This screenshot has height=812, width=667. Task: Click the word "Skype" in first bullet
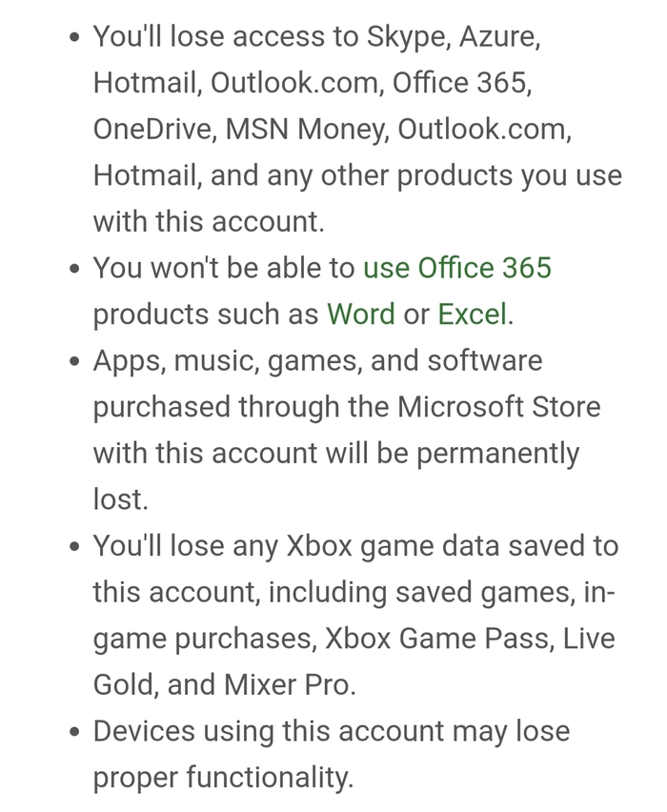tap(407, 37)
